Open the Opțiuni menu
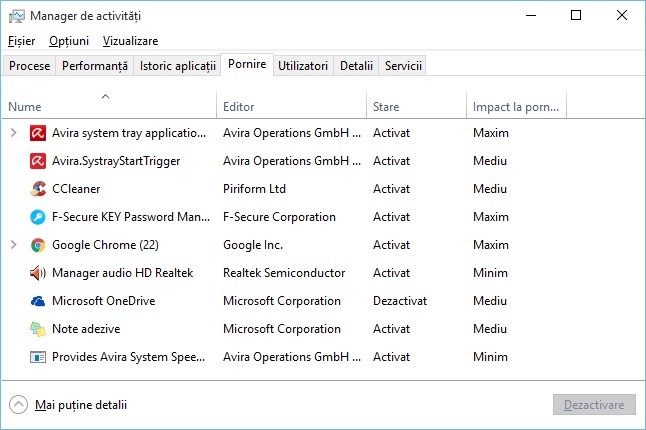Screen dimensions: 646x430 [69, 41]
